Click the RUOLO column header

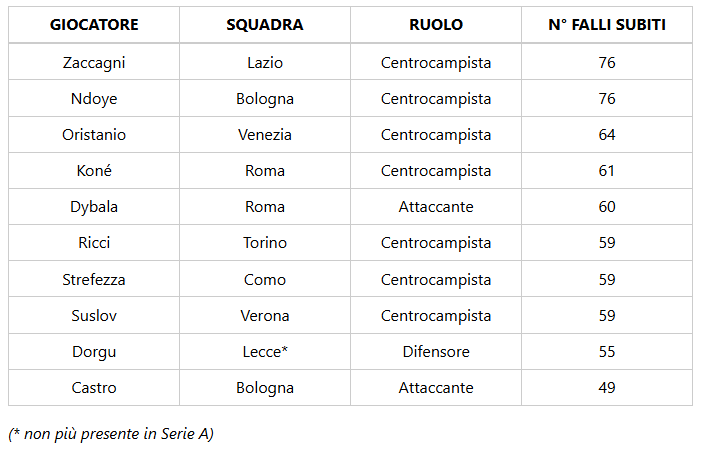436,25
